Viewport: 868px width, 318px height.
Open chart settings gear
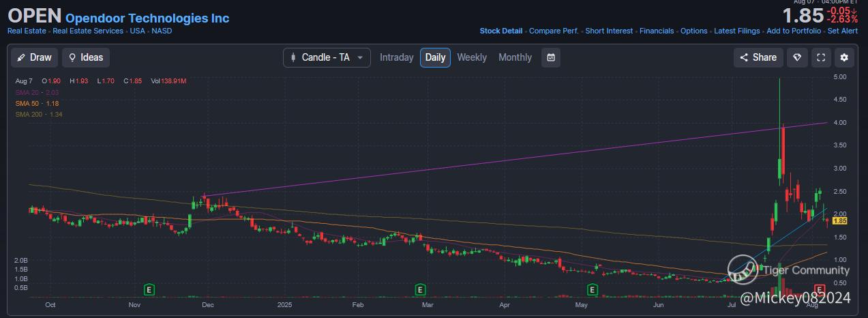click(844, 57)
